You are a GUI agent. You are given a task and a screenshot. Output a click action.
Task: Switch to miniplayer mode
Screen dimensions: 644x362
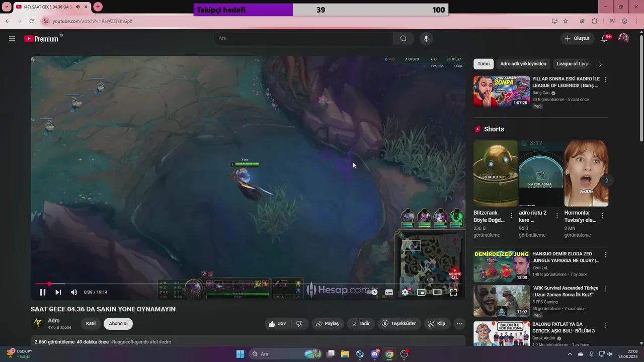[x=421, y=292]
